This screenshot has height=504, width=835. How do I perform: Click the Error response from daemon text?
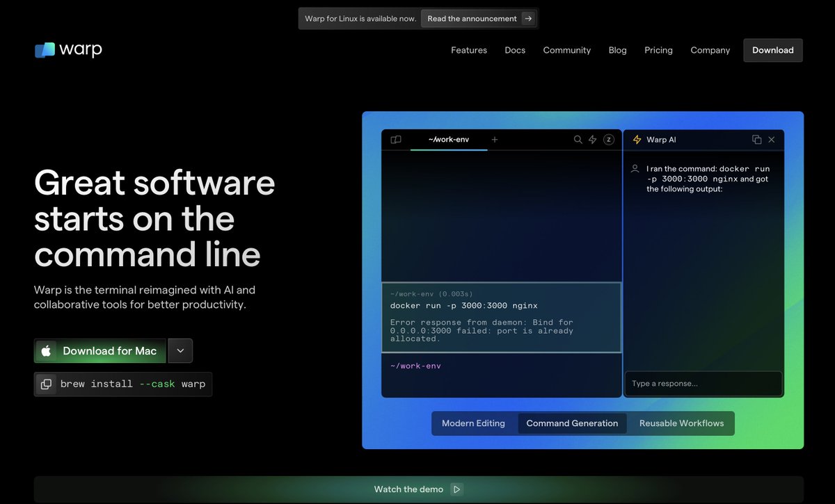(482, 331)
